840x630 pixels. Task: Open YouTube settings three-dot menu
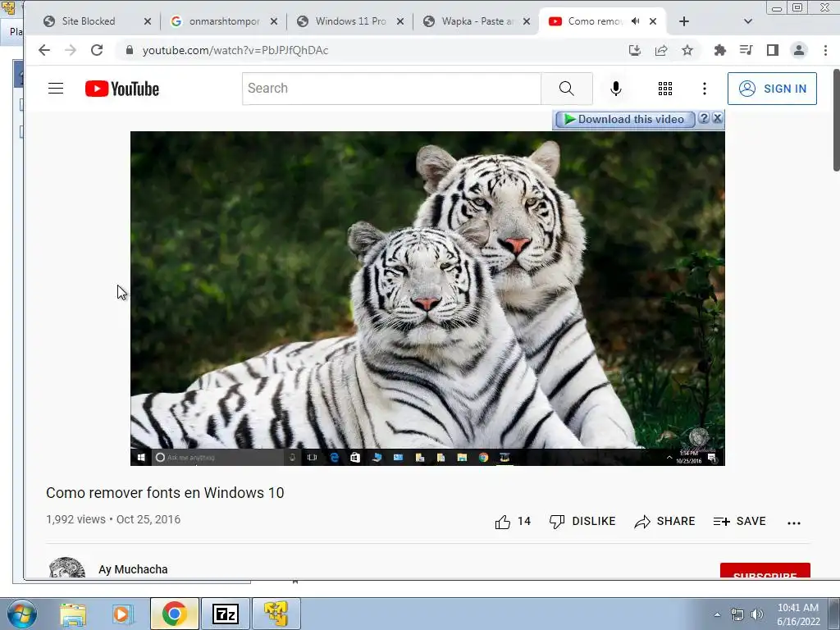[705, 89]
